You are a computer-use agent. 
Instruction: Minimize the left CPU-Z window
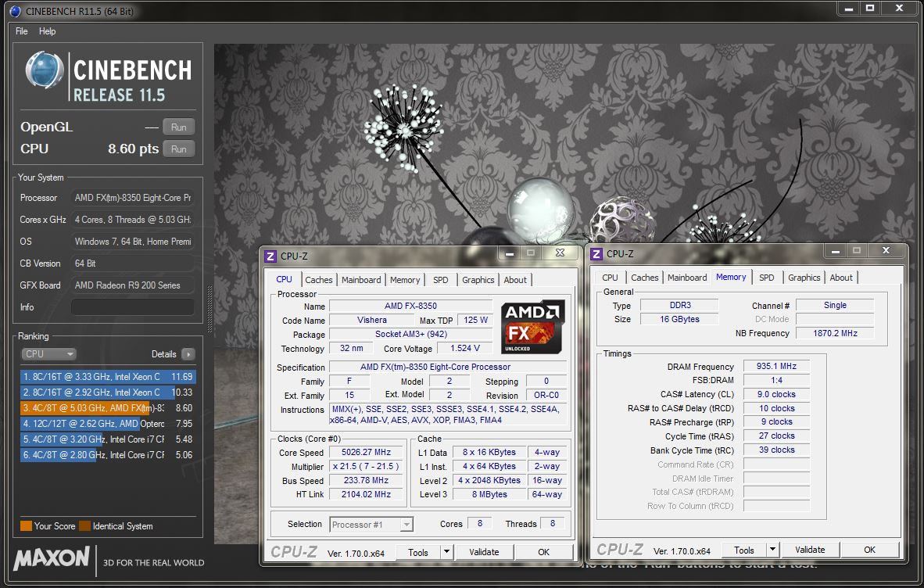[509, 253]
